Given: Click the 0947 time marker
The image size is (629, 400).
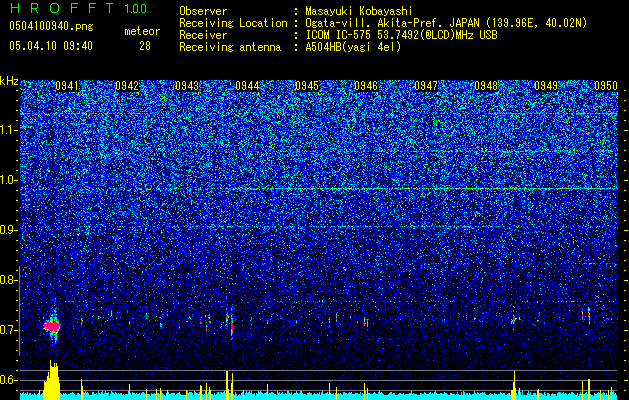Looking at the screenshot, I should 426,86.
